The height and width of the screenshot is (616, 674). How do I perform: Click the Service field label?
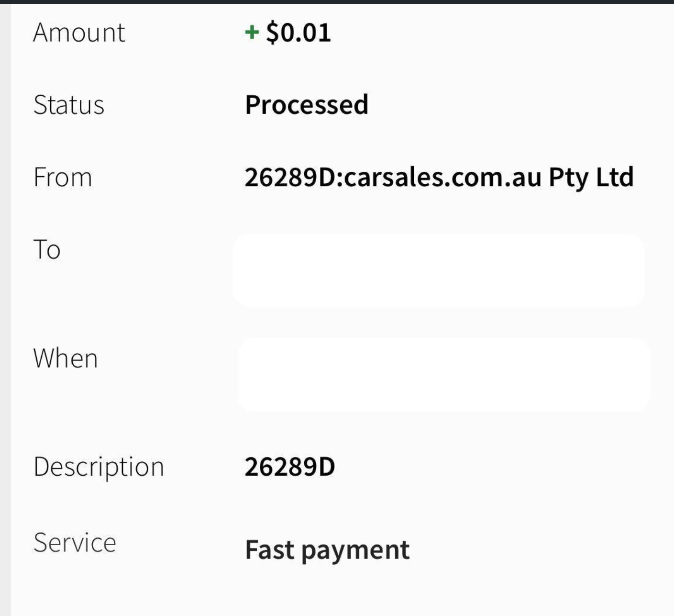pyautogui.click(x=75, y=543)
